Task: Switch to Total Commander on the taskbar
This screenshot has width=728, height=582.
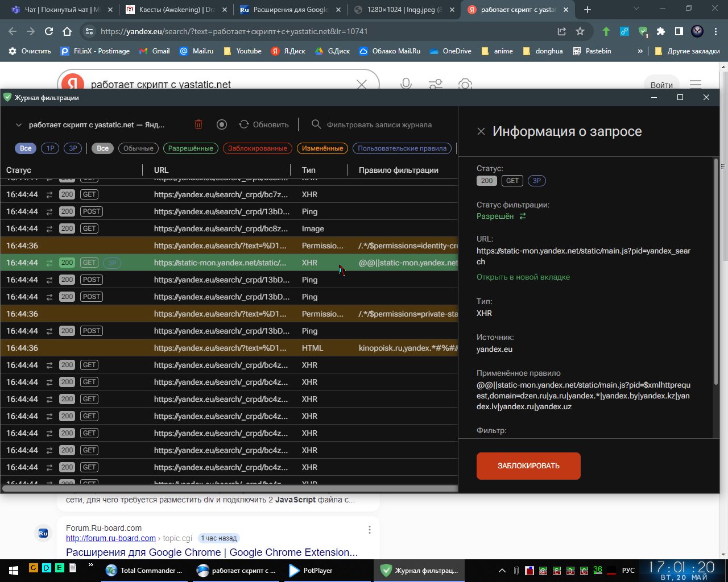Action: point(146,570)
